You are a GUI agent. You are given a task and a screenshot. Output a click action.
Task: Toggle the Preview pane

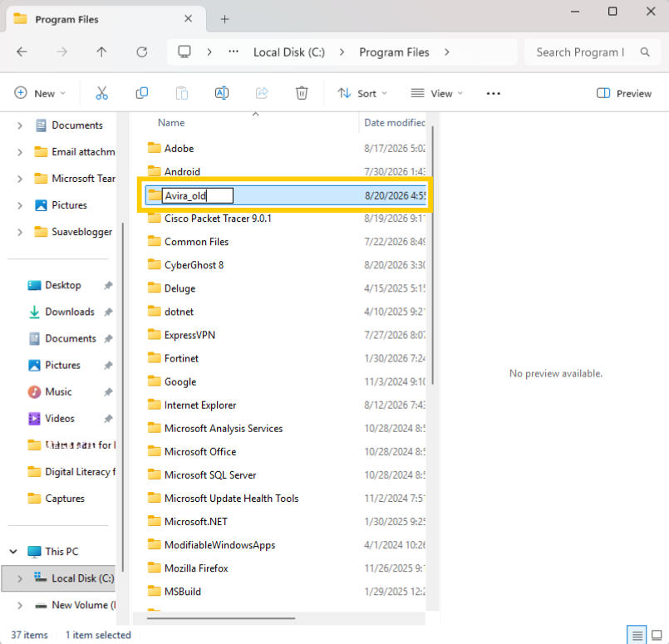624,93
